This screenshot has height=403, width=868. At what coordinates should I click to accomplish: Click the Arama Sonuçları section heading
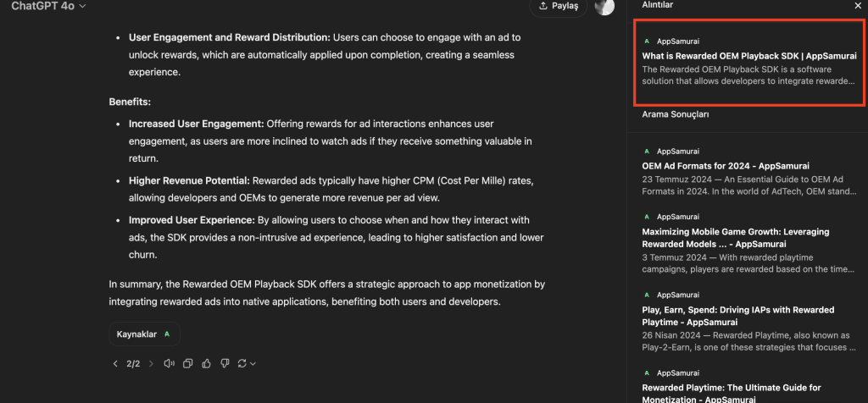pos(676,113)
